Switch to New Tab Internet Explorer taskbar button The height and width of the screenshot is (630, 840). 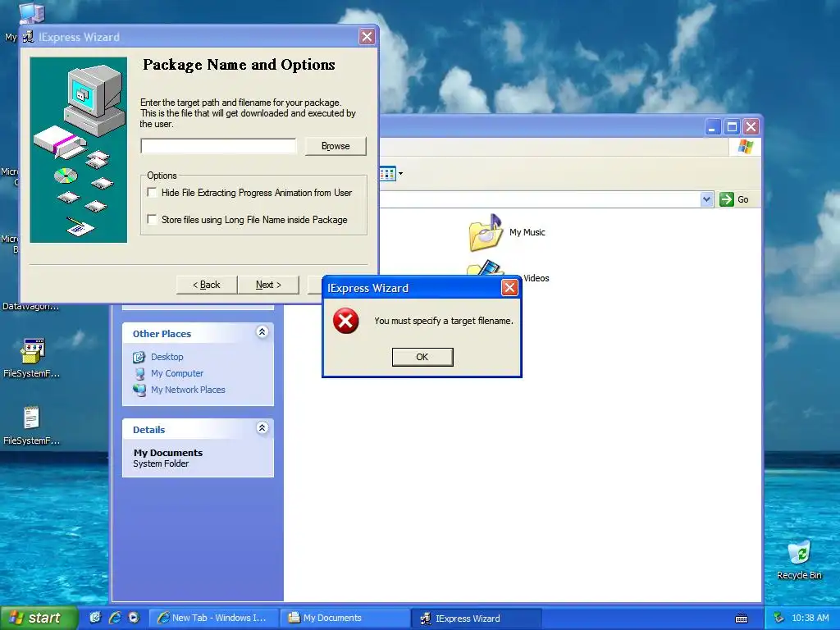pos(213,619)
